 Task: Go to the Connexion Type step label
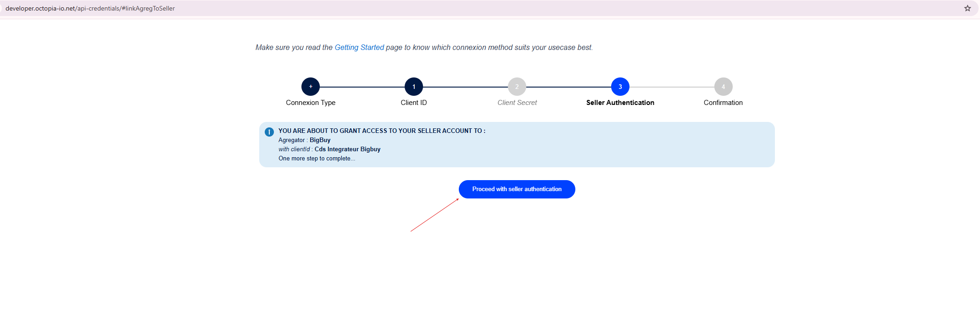311,103
